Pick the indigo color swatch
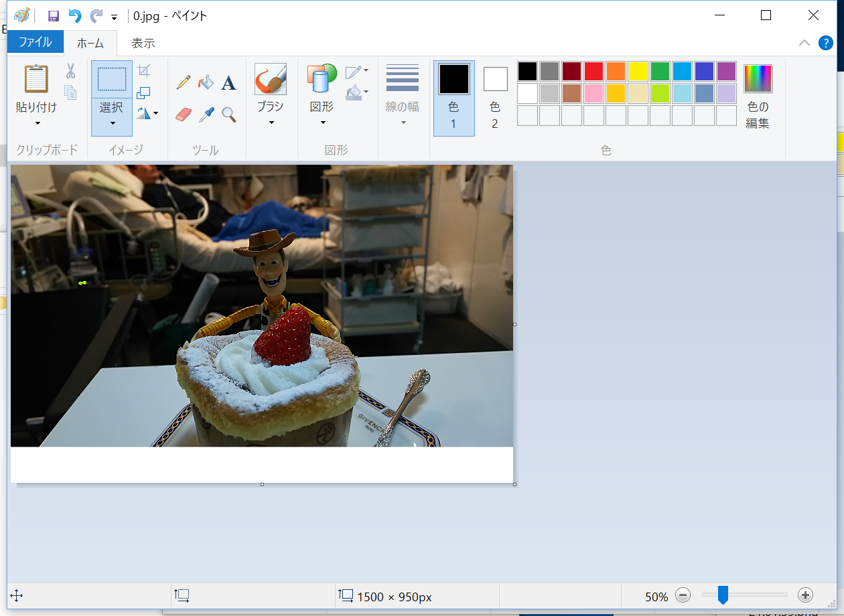 click(705, 71)
